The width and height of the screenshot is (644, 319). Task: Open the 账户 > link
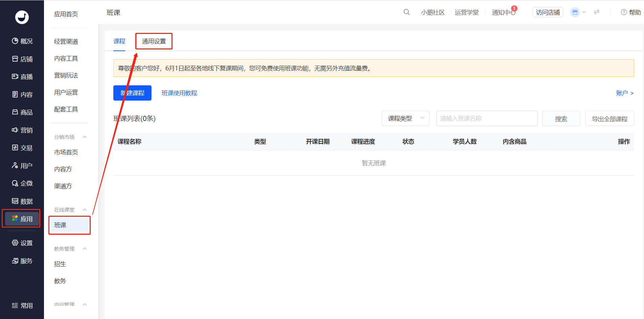pos(625,93)
